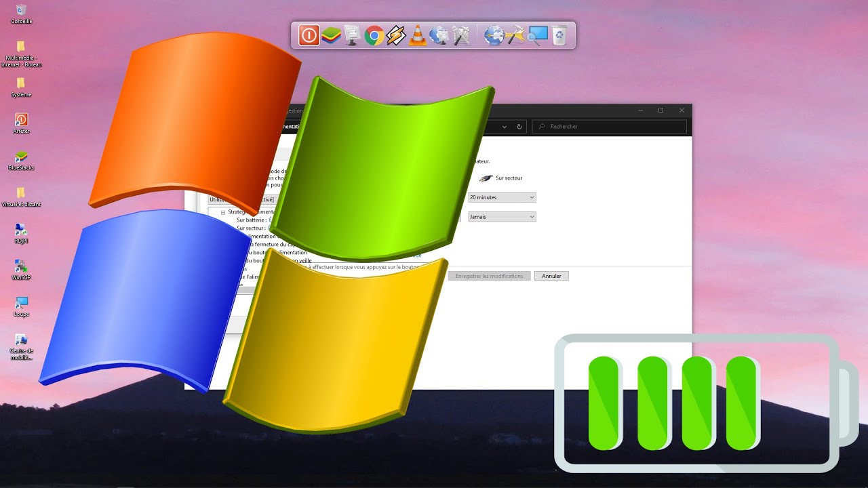
Task: Collapse the Stratégie d'alimentation tree node
Action: pyautogui.click(x=223, y=212)
